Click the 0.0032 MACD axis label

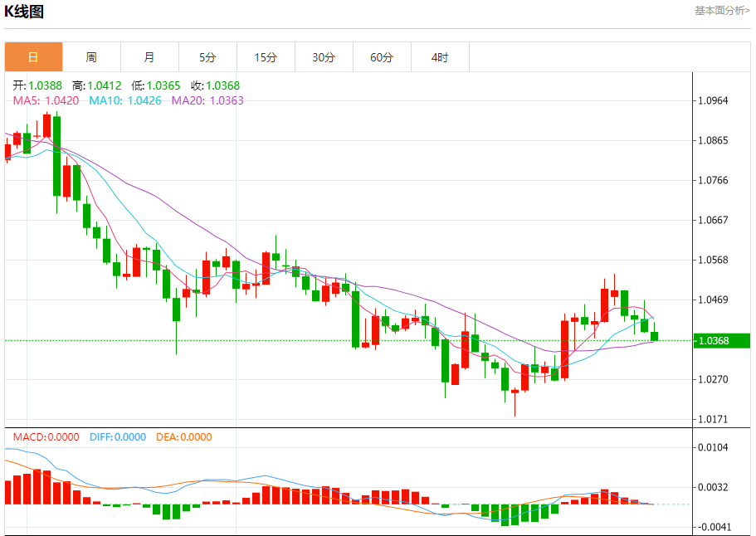(714, 487)
